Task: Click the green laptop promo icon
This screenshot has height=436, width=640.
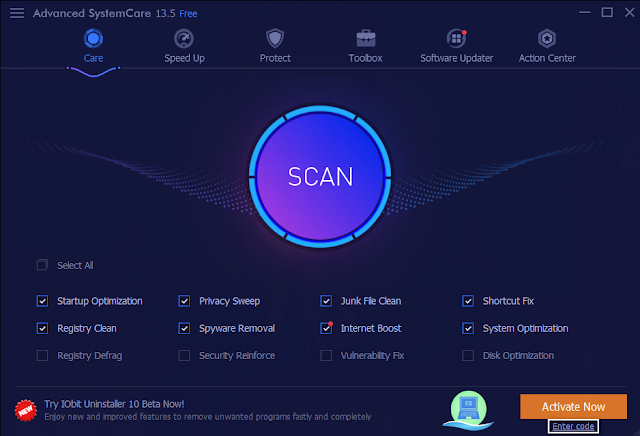Action: pyautogui.click(x=469, y=410)
